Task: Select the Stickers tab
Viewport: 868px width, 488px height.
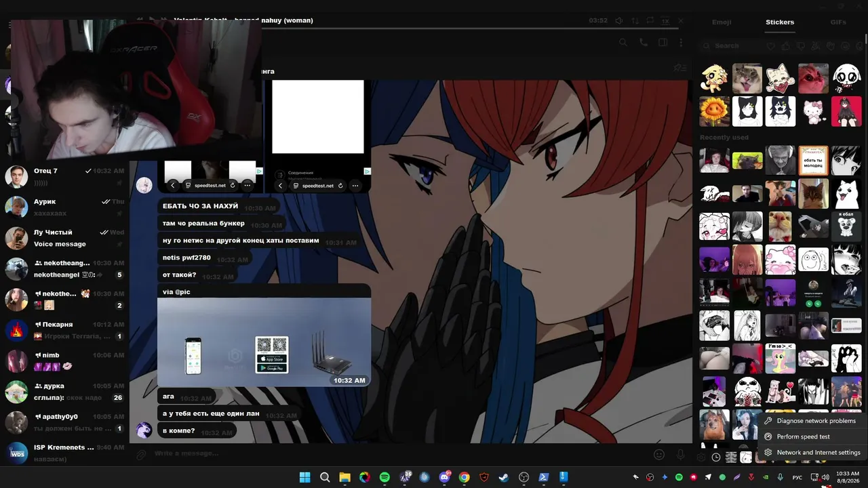Action: pos(780,22)
